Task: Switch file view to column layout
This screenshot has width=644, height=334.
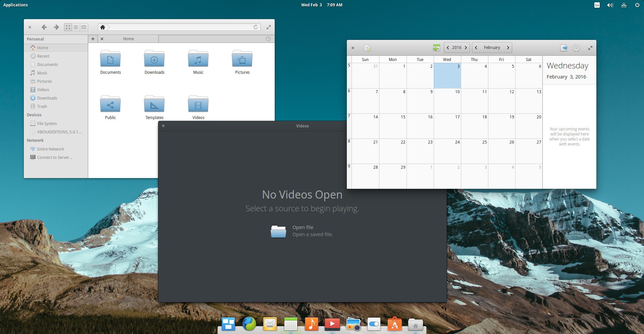Action: point(84,27)
